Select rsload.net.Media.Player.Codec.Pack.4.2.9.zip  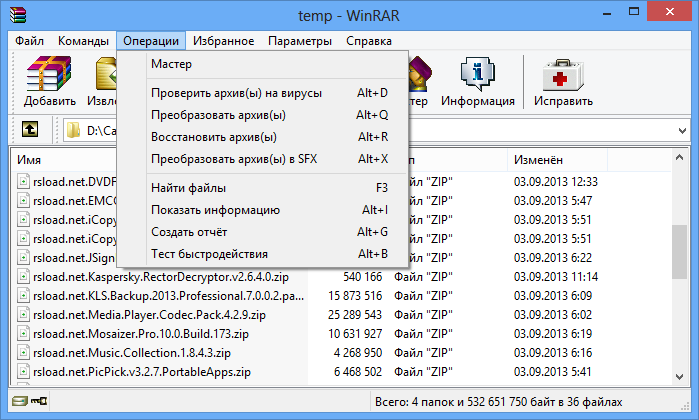(x=149, y=315)
